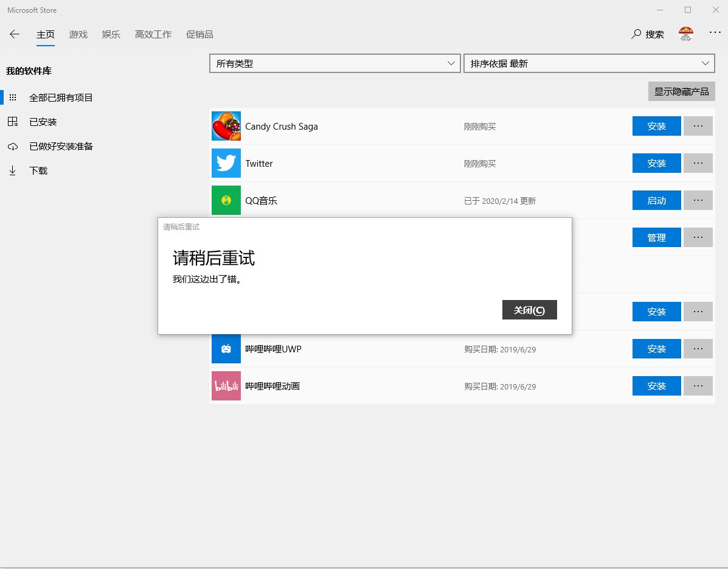728x569 pixels.
Task: Launch QQ音乐 with 启动 button
Action: coord(656,200)
